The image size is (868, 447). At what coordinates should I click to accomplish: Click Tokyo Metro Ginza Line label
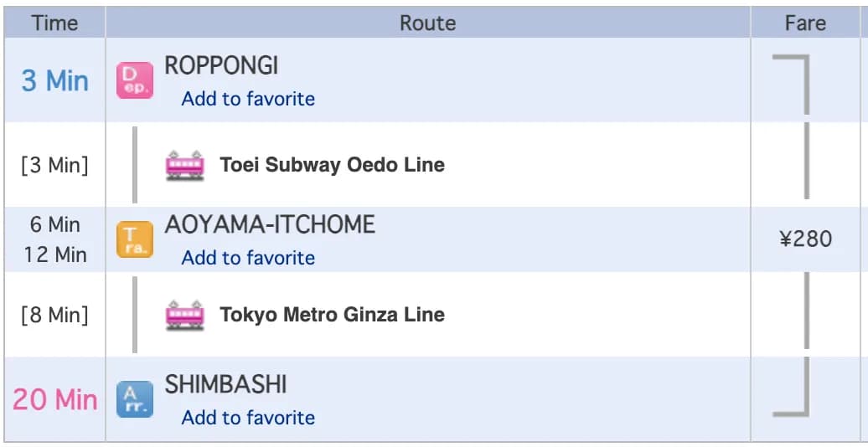click(332, 315)
